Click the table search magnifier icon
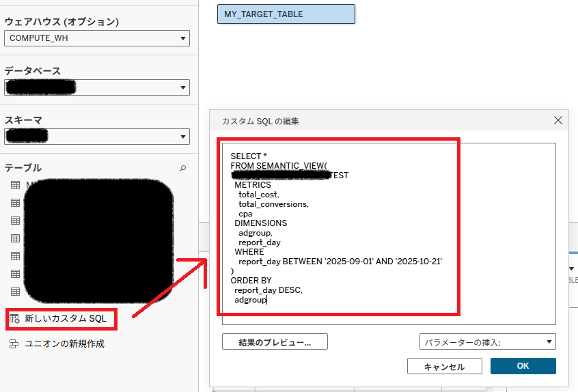Image resolution: width=578 pixels, height=392 pixels. click(x=182, y=168)
